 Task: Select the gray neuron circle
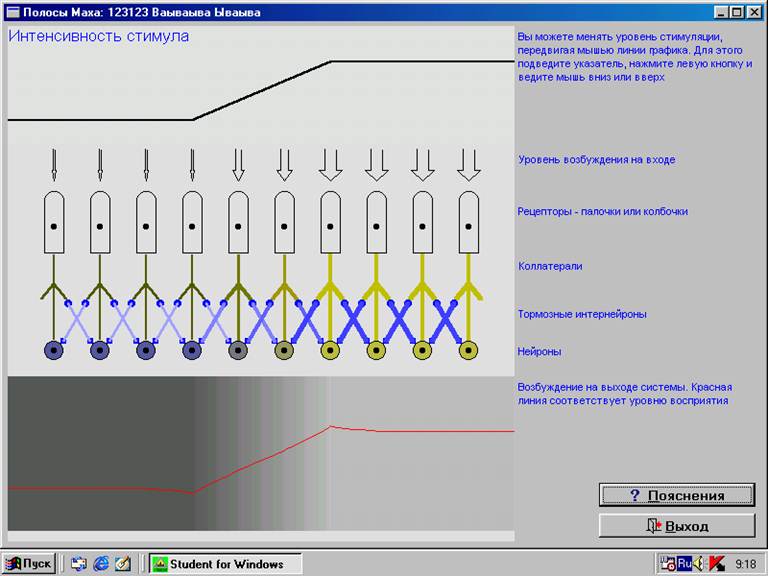[238, 350]
